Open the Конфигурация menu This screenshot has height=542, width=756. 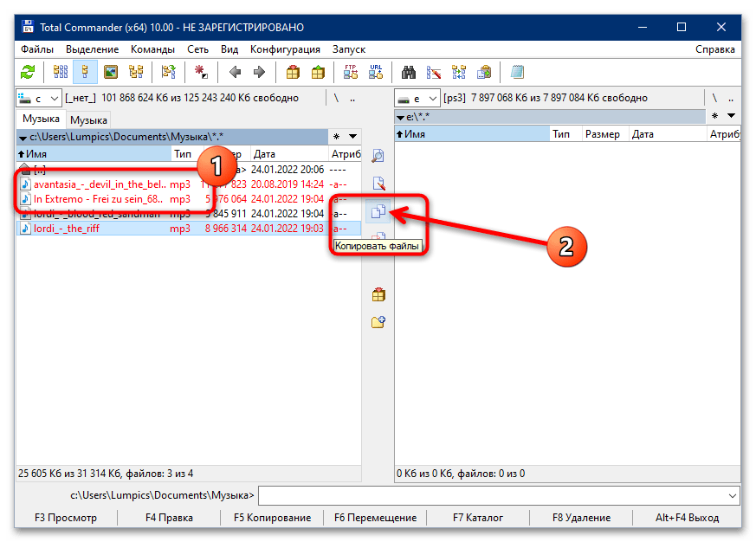click(x=285, y=49)
